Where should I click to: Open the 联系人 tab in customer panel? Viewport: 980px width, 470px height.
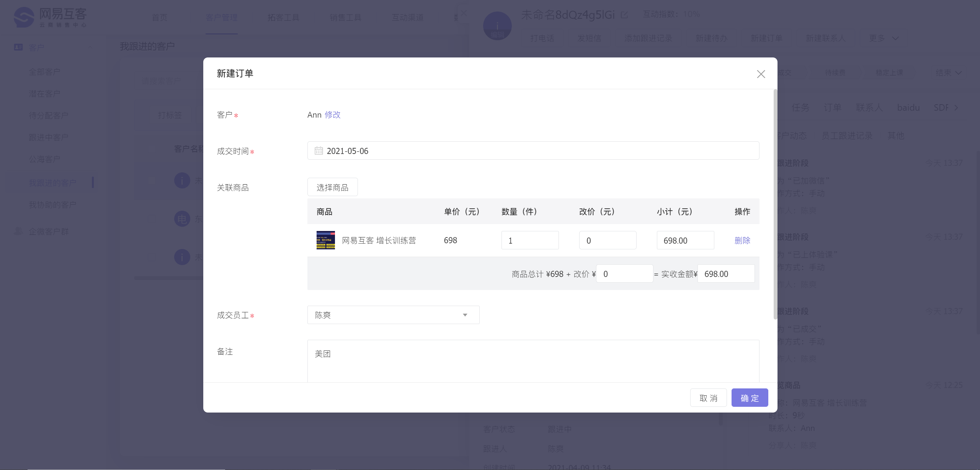pyautogui.click(x=869, y=108)
